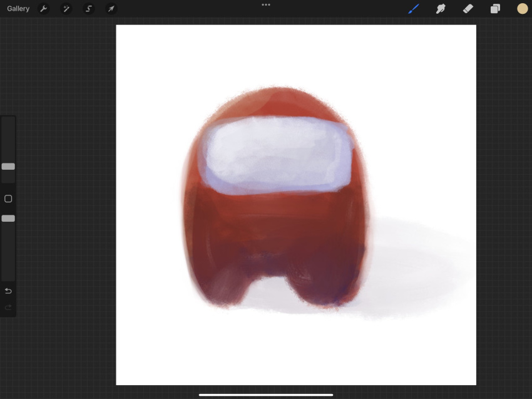Activate the Selection S-shaped tool

[x=88, y=9]
